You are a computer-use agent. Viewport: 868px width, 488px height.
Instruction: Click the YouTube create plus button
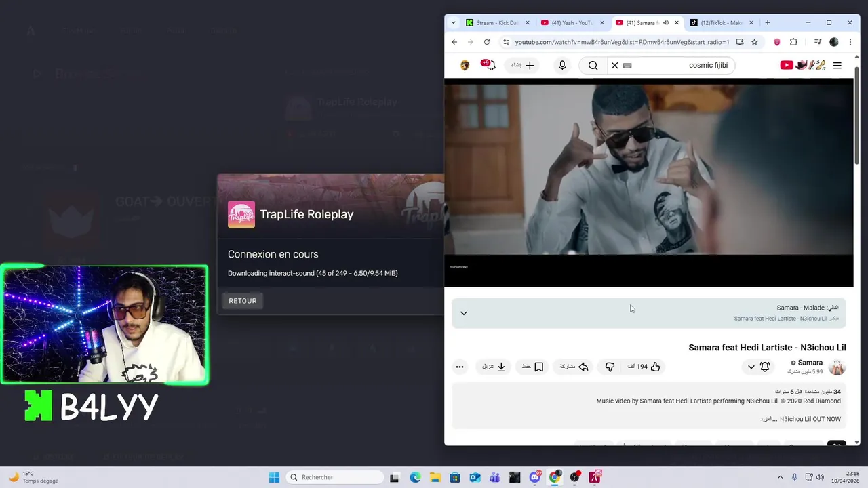[x=523, y=65]
